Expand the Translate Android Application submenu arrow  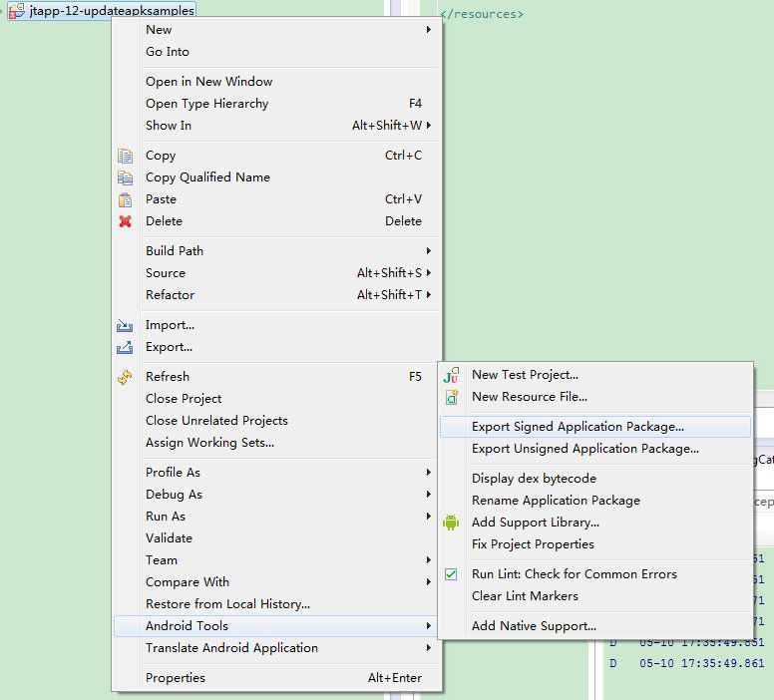pos(429,648)
